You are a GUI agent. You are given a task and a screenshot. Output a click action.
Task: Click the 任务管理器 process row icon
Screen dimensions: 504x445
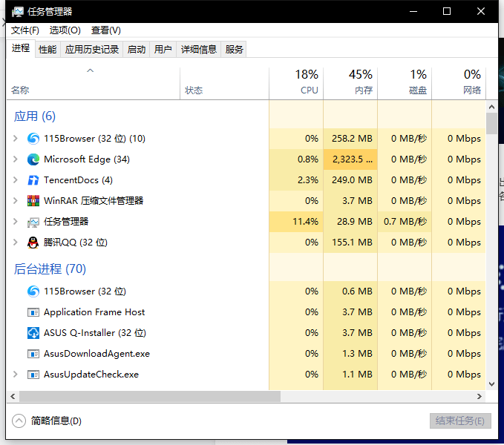pyautogui.click(x=33, y=222)
